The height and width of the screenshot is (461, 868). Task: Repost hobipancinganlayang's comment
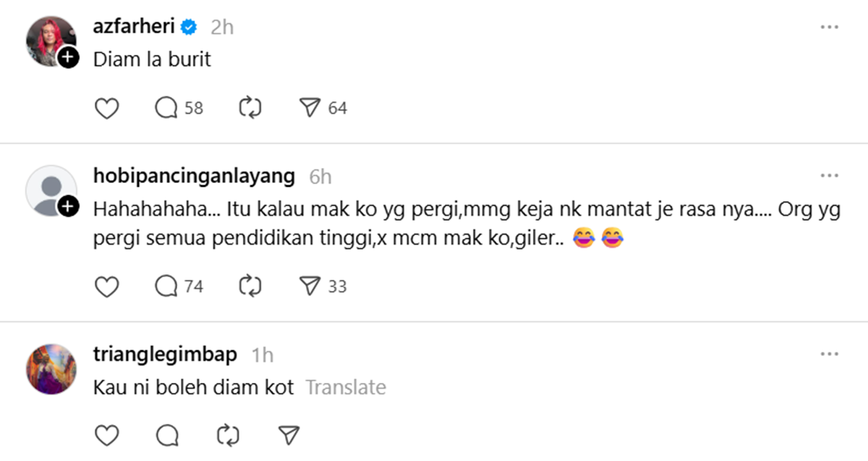250,287
